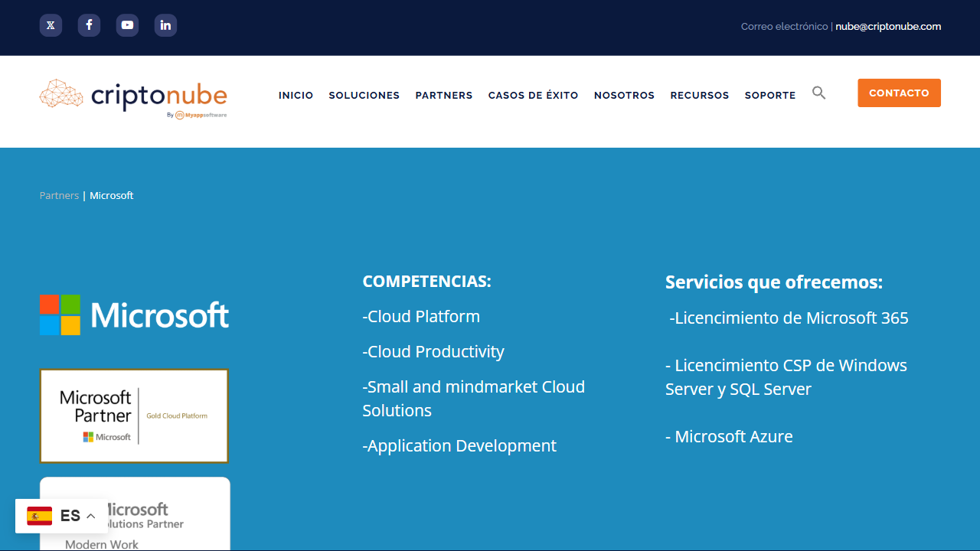
Task: Go to CASOS DE ÉXITO
Action: pos(533,96)
